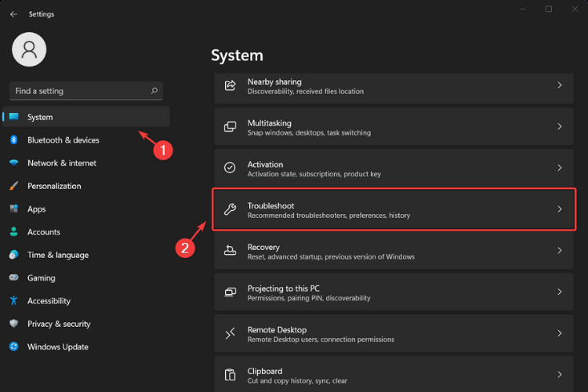
Task: Open Projecting to this PC chevron
Action: 560,292
